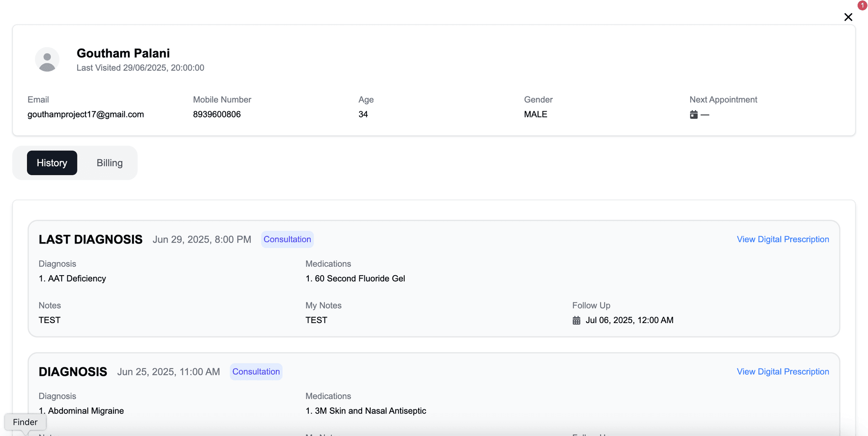Viewport: 868px width, 436px height.
Task: Click the Jul 06, 2025 follow-up date
Action: point(629,320)
